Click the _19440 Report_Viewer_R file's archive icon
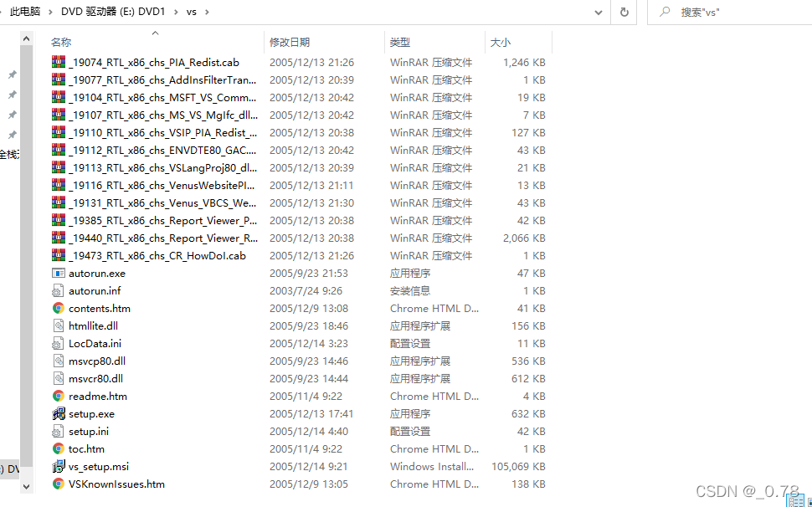This screenshot has width=812, height=507. (59, 238)
